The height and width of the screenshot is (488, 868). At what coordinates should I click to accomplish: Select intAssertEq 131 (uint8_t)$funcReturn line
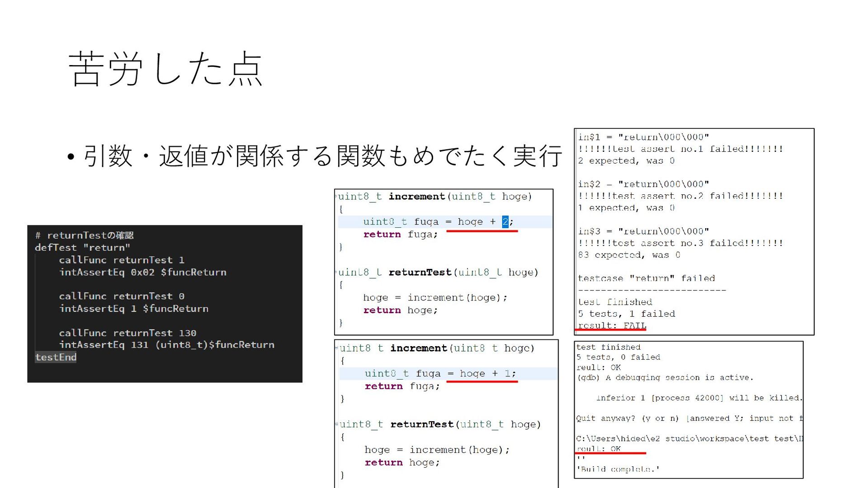[x=167, y=344]
